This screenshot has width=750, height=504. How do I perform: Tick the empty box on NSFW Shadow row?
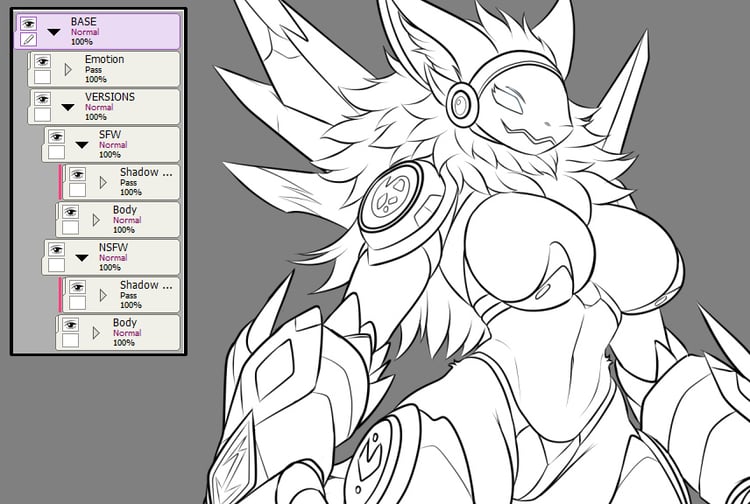pos(77,303)
